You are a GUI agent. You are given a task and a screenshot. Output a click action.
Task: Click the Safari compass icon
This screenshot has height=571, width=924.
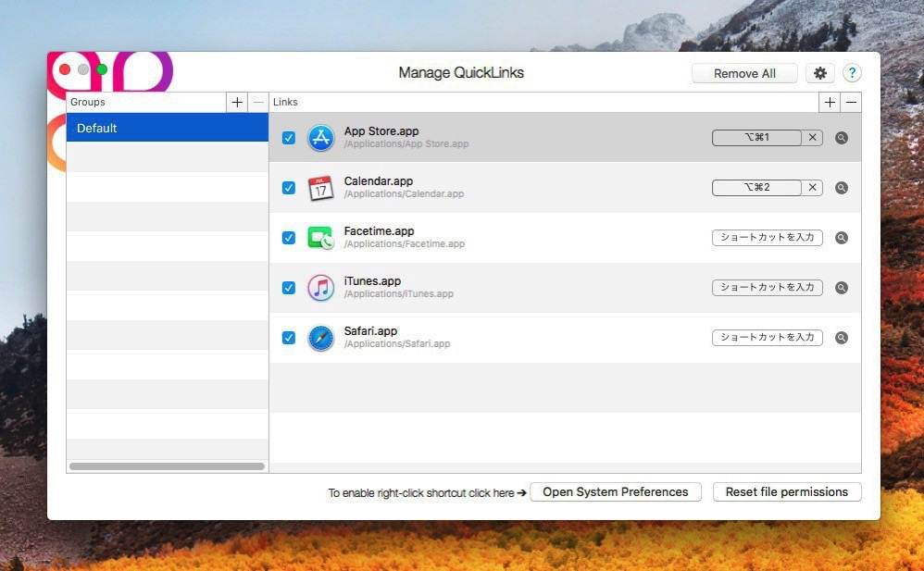pyautogui.click(x=320, y=338)
